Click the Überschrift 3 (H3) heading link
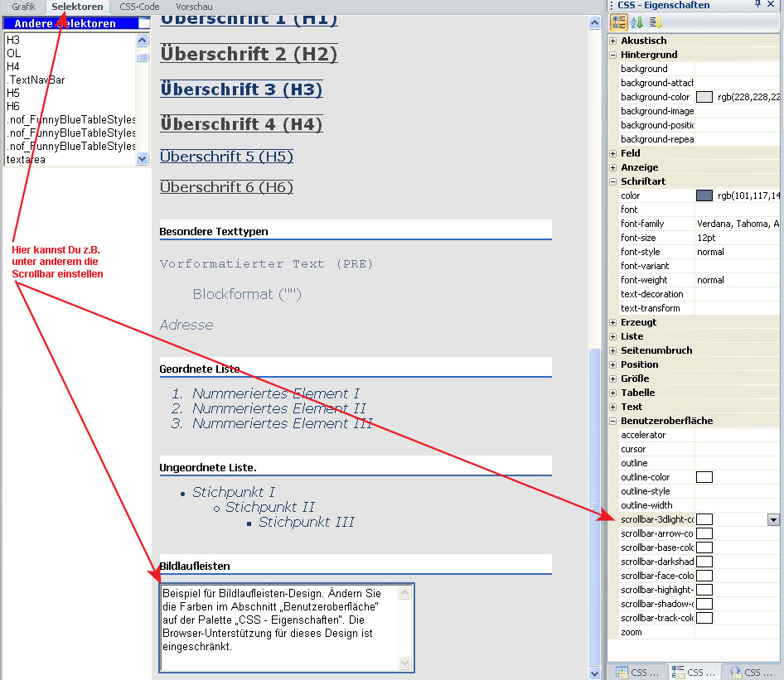Image resolution: width=784 pixels, height=680 pixels. 241,89
